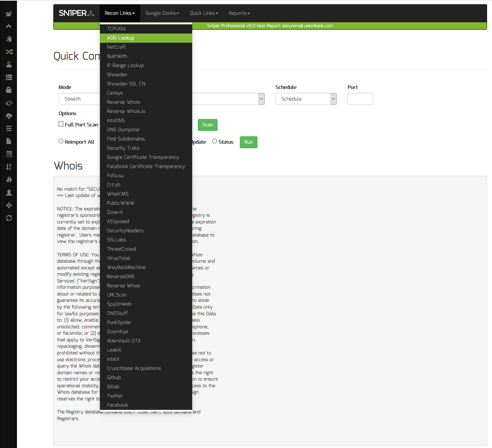This screenshot has width=492, height=448.
Task: Click the crosshair target icon in sidebar
Action: coord(9,205)
